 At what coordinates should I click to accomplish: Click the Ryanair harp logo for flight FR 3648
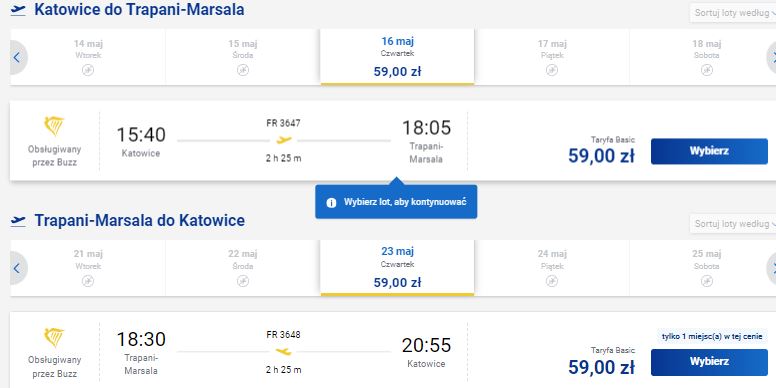tap(54, 338)
